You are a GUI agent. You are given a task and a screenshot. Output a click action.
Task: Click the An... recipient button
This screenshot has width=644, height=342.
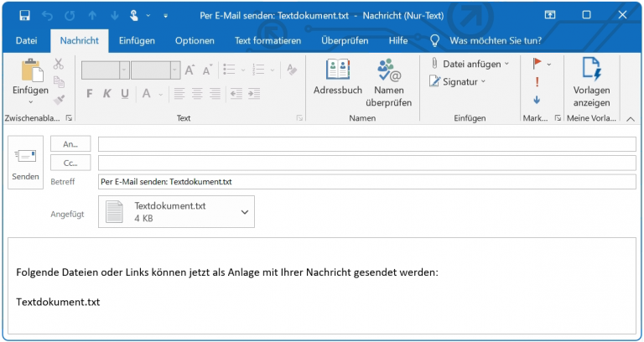click(70, 144)
